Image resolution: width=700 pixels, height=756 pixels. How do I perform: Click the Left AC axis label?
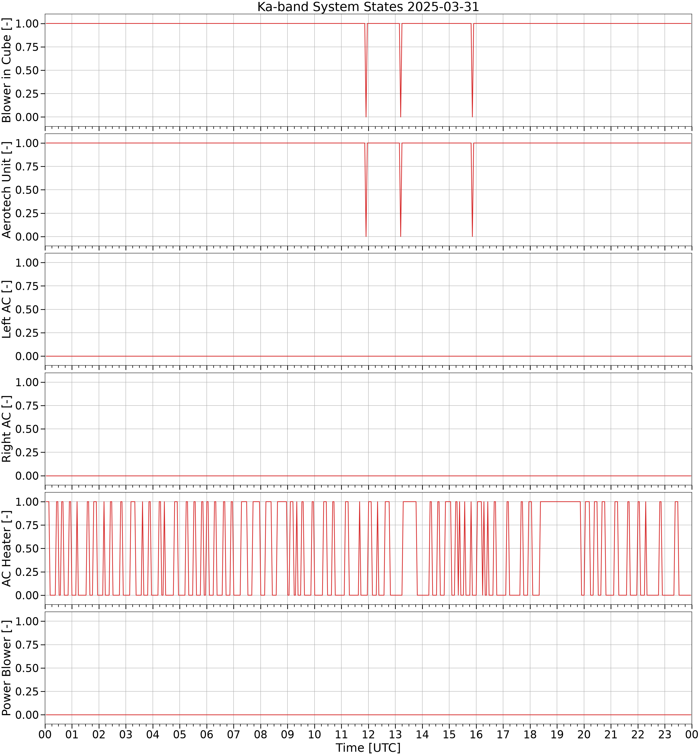(7, 309)
